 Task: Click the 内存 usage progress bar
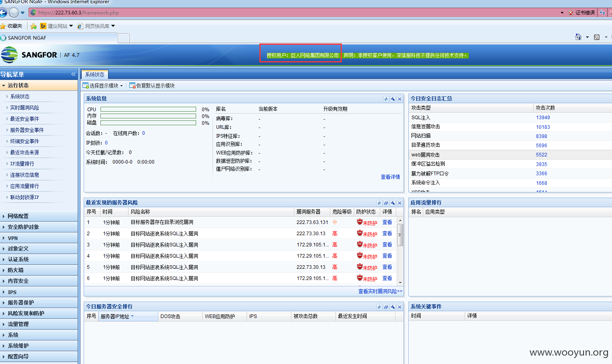pos(148,116)
